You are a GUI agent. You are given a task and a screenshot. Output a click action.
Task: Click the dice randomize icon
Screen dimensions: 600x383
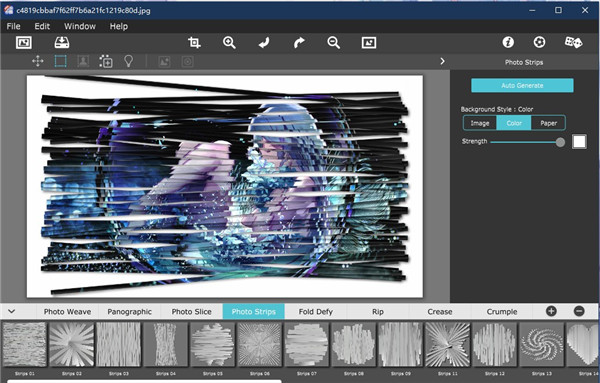[x=574, y=42]
